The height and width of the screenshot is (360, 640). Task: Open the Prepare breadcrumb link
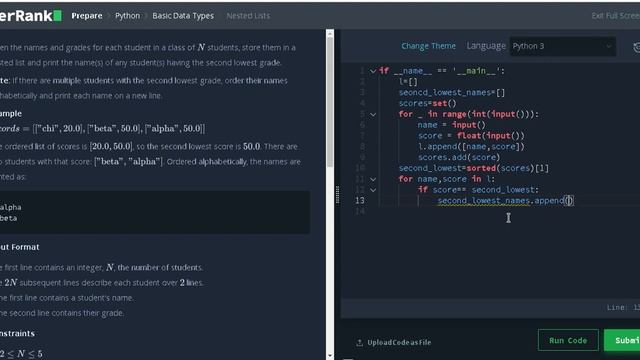pyautogui.click(x=87, y=16)
